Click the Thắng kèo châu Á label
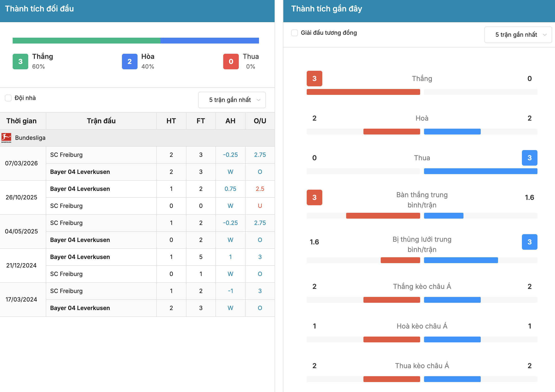Viewport: 555px width, 392px height. pyautogui.click(x=422, y=286)
